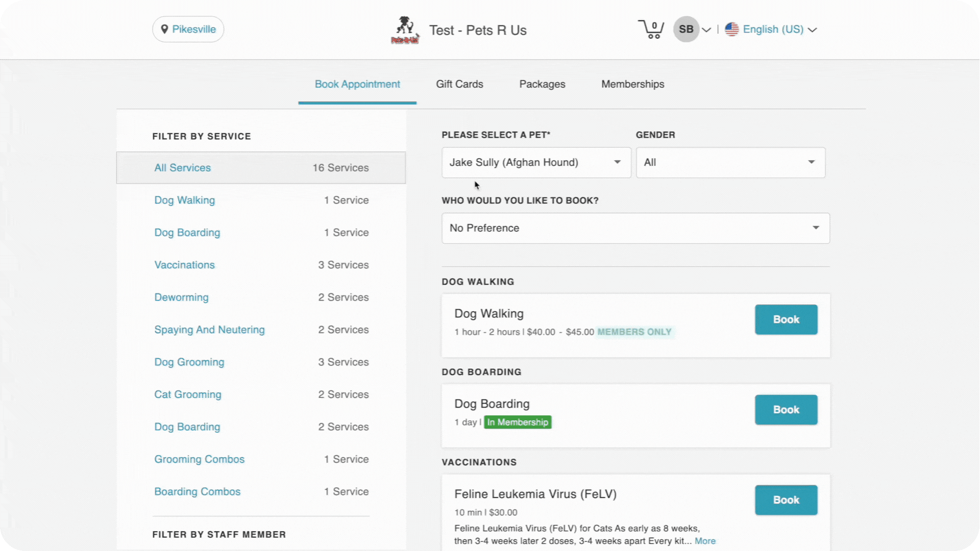Screen dimensions: 980x551
Task: Open the English (US) language dropdown
Action: [776, 29]
